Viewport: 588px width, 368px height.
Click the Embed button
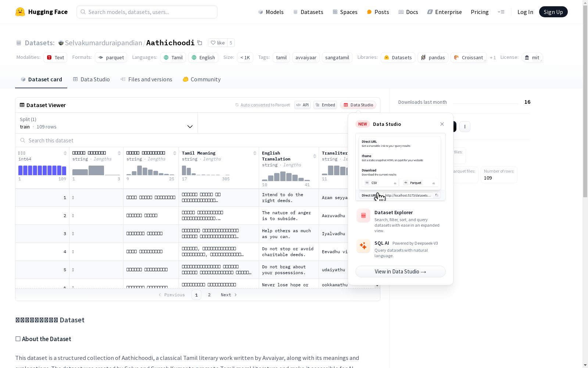point(325,105)
